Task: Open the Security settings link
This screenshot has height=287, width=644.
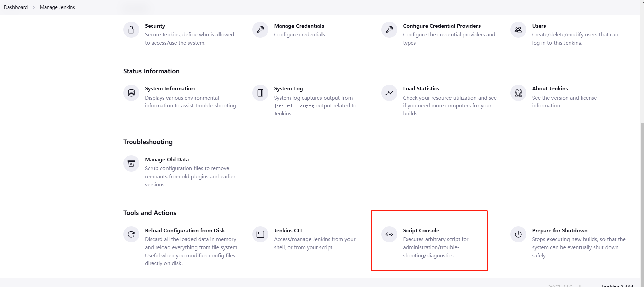Action: point(155,26)
